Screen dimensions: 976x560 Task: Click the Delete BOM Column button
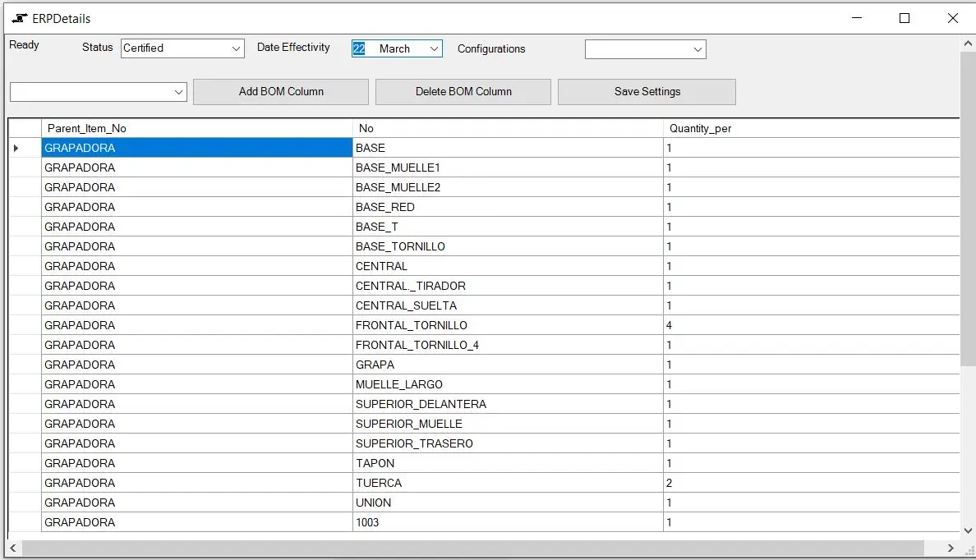point(463,91)
